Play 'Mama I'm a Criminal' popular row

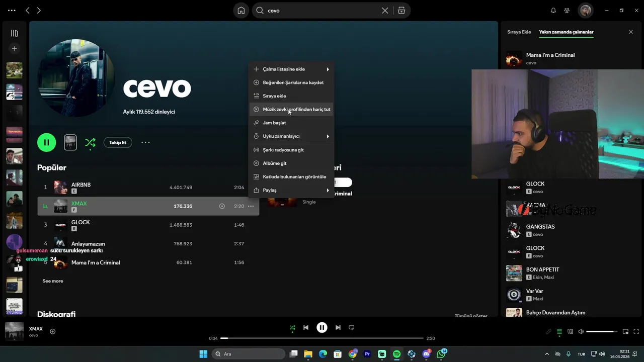(148, 262)
